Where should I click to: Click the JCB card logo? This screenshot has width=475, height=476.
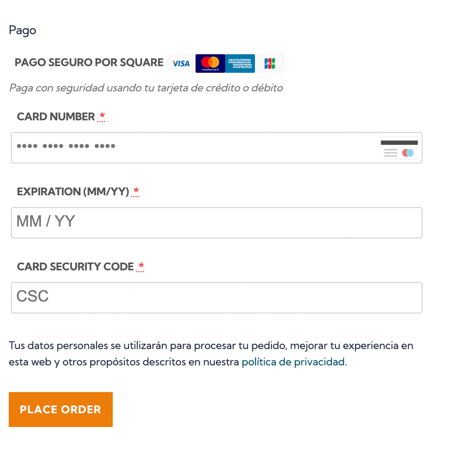click(270, 63)
